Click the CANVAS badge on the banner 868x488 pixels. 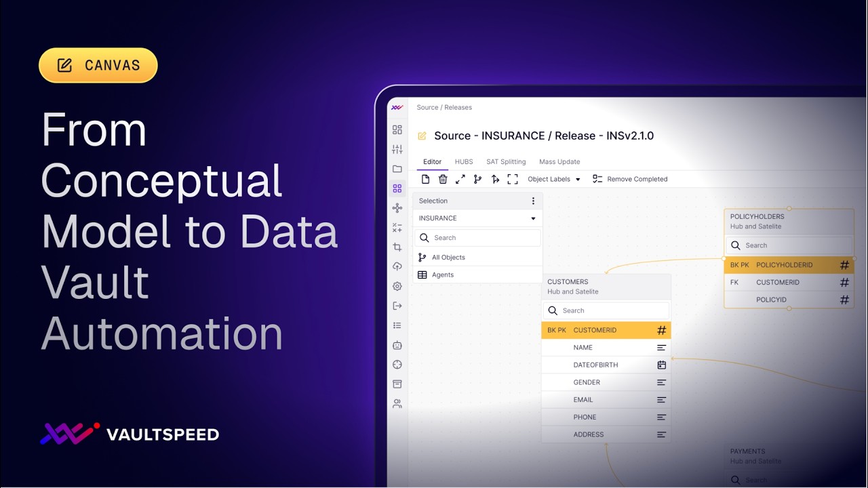(98, 66)
